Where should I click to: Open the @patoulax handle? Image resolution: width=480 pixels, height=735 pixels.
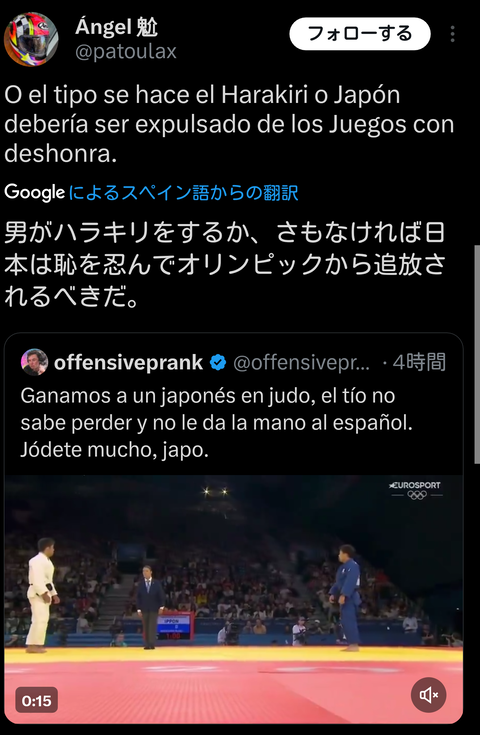tap(126, 52)
